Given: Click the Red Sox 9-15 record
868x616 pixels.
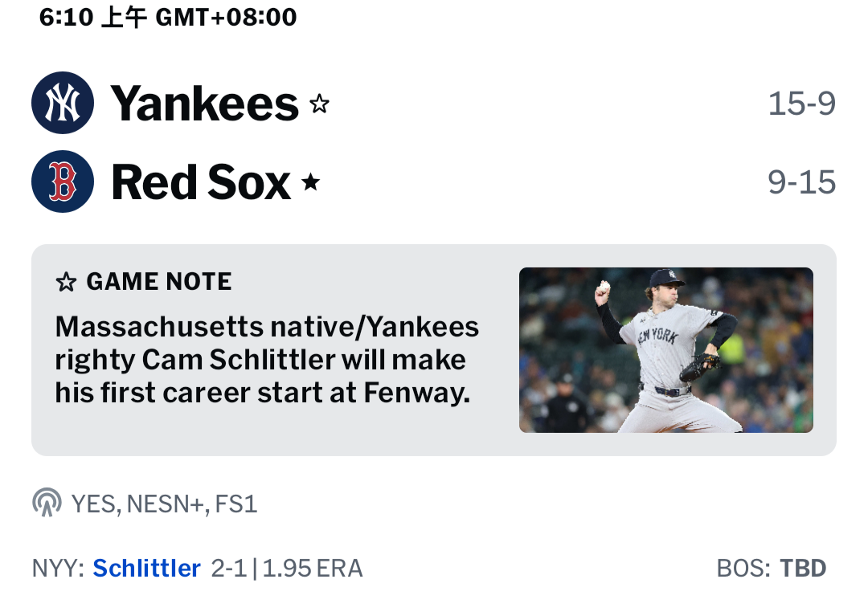Looking at the screenshot, I should click(x=801, y=183).
